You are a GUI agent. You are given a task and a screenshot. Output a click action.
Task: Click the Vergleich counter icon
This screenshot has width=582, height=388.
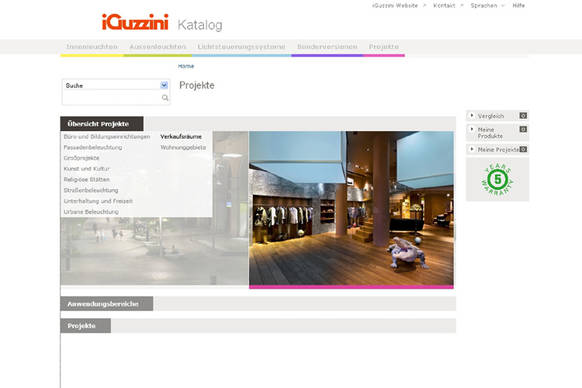523,115
